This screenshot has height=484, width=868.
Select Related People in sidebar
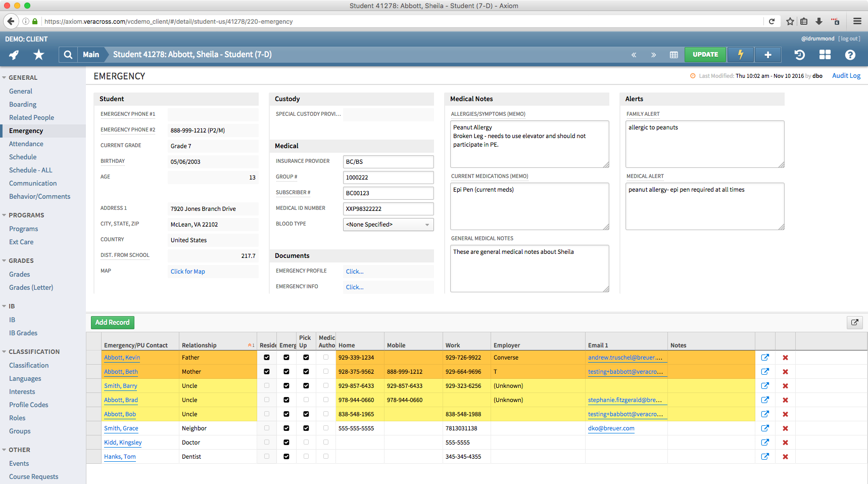31,118
